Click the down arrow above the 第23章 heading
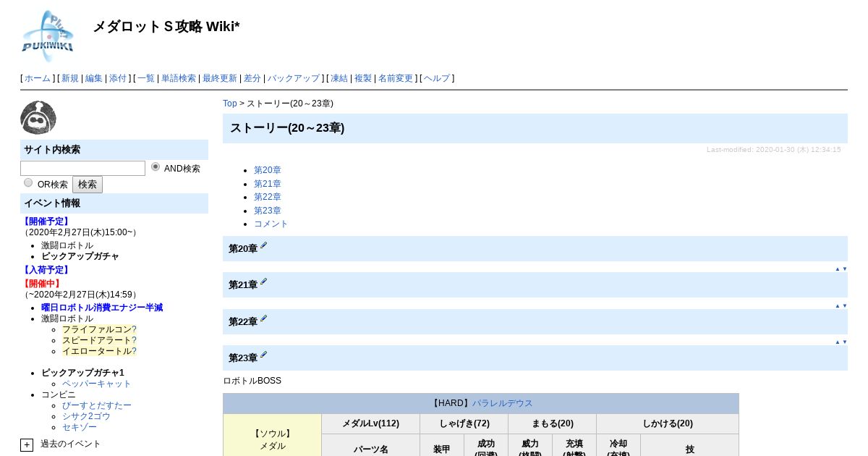Viewport: 868px width, 456px height. click(844, 342)
